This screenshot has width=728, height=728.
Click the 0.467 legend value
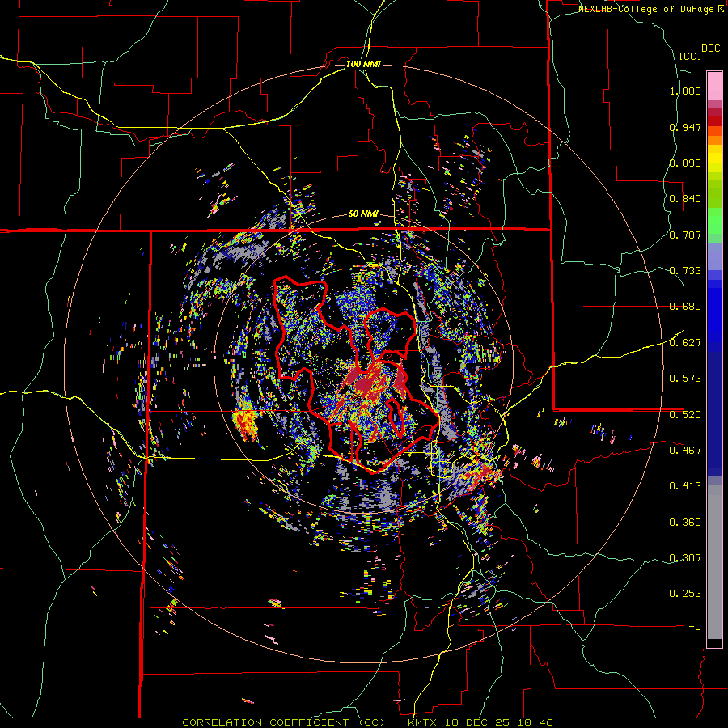(x=685, y=451)
